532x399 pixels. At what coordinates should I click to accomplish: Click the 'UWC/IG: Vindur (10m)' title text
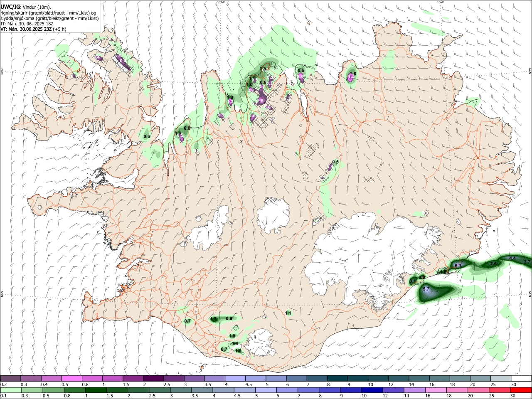[x=25, y=7]
